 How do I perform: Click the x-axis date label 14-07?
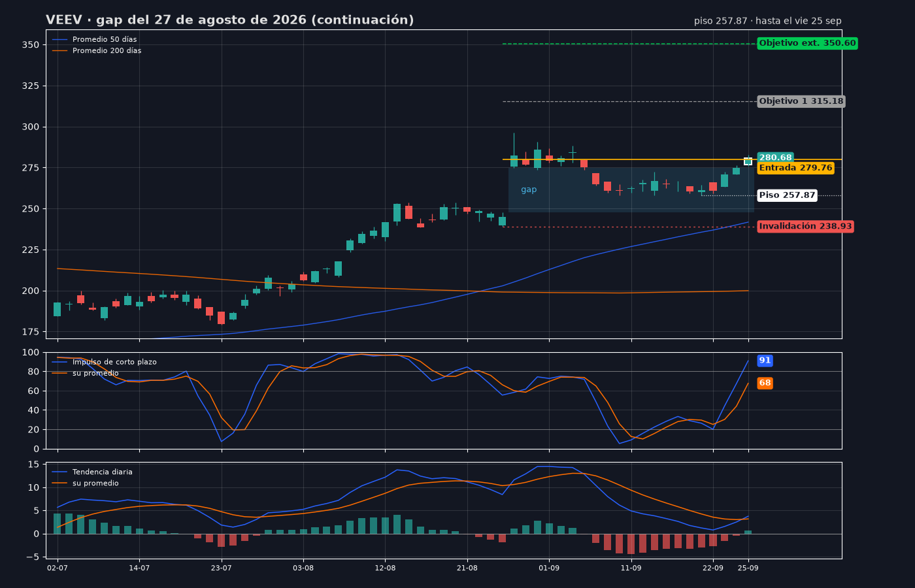[x=139, y=568]
